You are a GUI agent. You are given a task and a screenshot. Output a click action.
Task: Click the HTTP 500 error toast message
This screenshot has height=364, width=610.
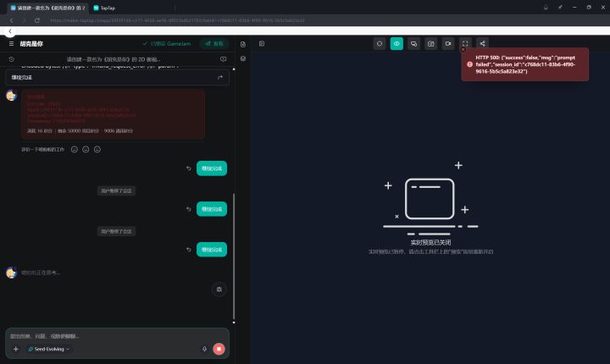(x=525, y=64)
